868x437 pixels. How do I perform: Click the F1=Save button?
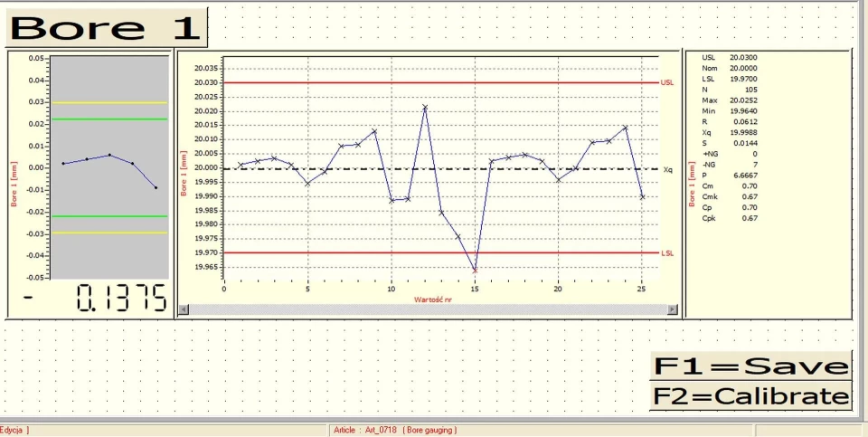(750, 366)
